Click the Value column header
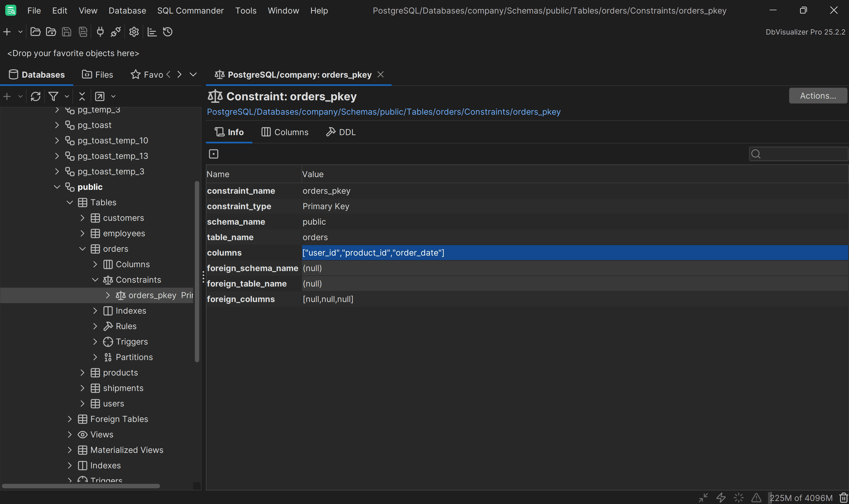This screenshot has width=849, height=504. 575,174
